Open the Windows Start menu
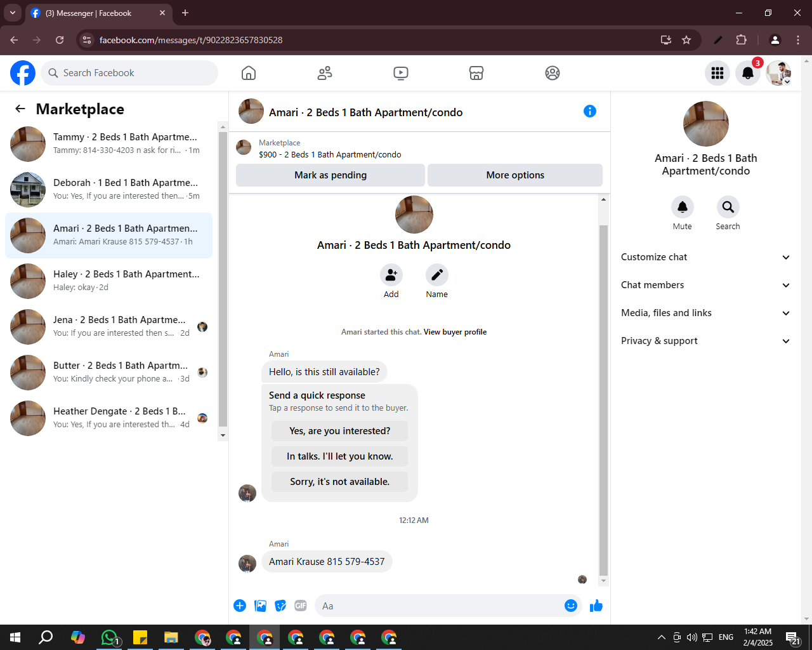Viewport: 812px width, 650px height. pyautogui.click(x=15, y=637)
